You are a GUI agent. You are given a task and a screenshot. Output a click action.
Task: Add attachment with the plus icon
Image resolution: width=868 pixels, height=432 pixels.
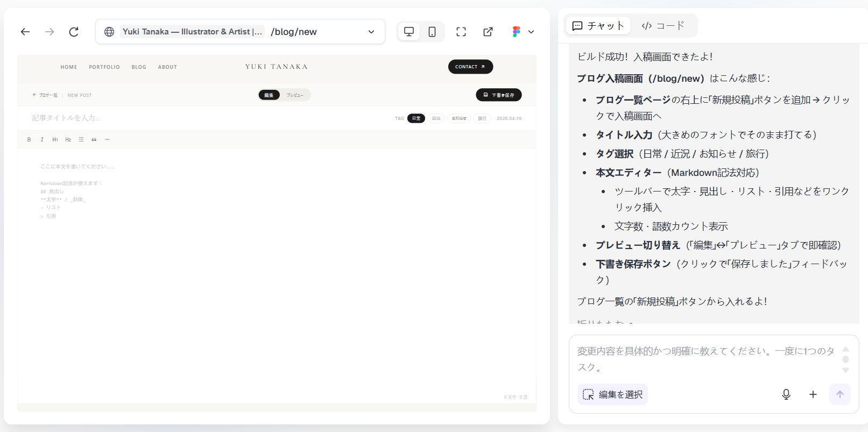(x=813, y=394)
